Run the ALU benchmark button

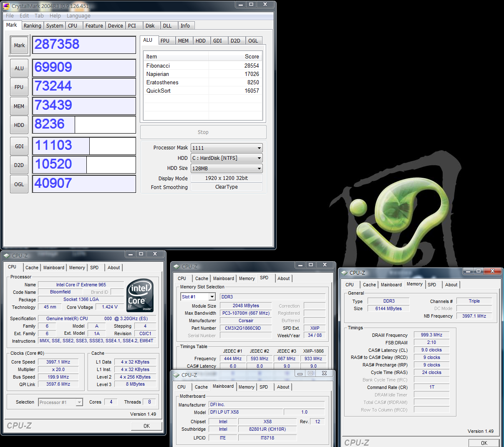pyautogui.click(x=19, y=68)
